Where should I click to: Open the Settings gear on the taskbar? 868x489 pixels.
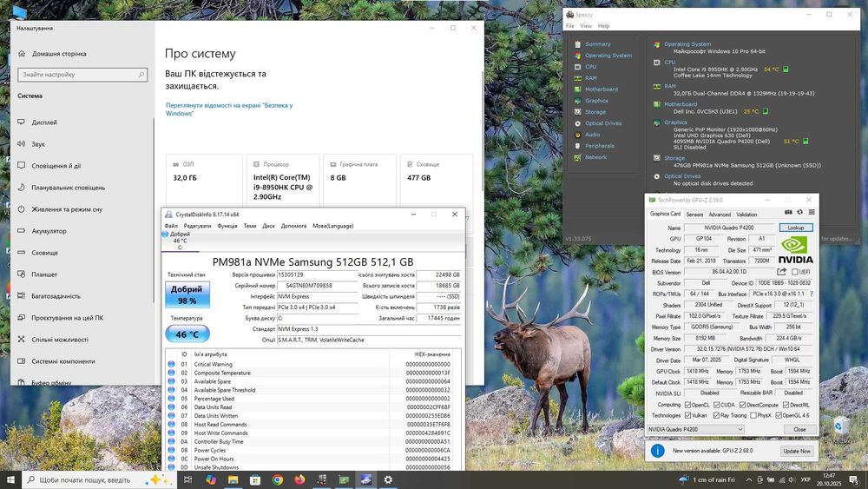pos(388,479)
